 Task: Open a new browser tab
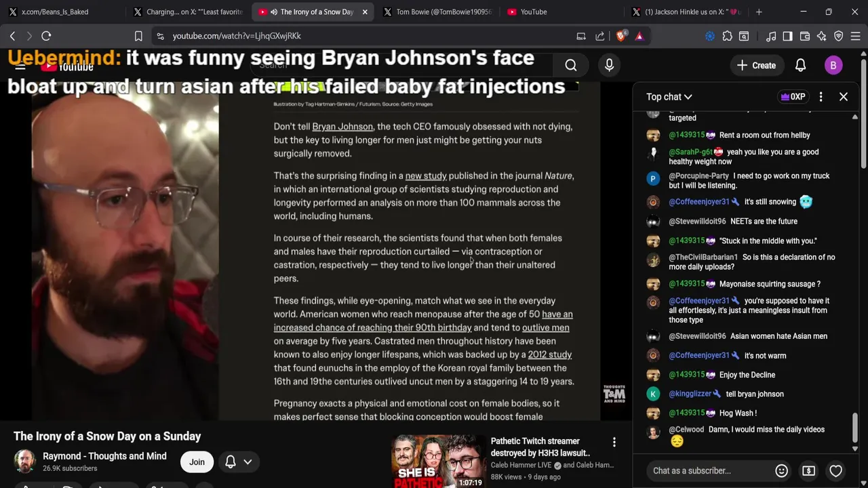point(759,12)
